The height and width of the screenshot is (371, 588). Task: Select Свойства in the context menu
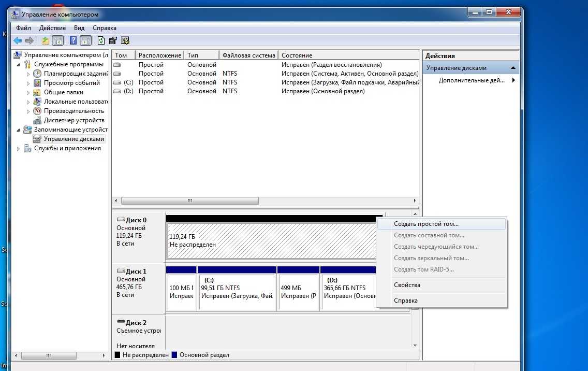pyautogui.click(x=407, y=285)
